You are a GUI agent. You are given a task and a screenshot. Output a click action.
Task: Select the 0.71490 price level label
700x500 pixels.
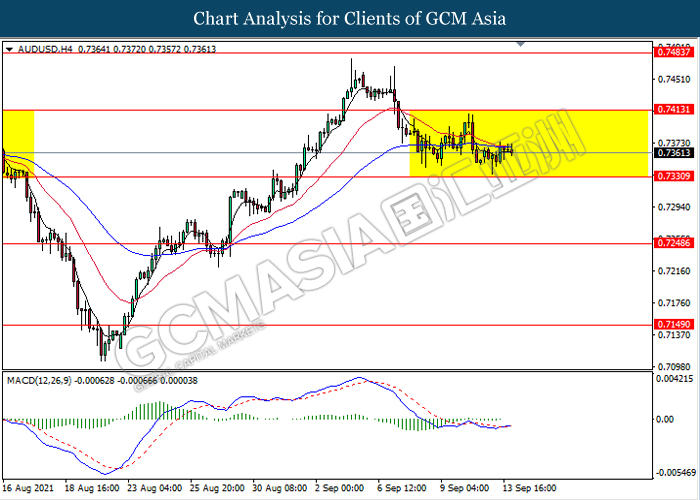673,325
